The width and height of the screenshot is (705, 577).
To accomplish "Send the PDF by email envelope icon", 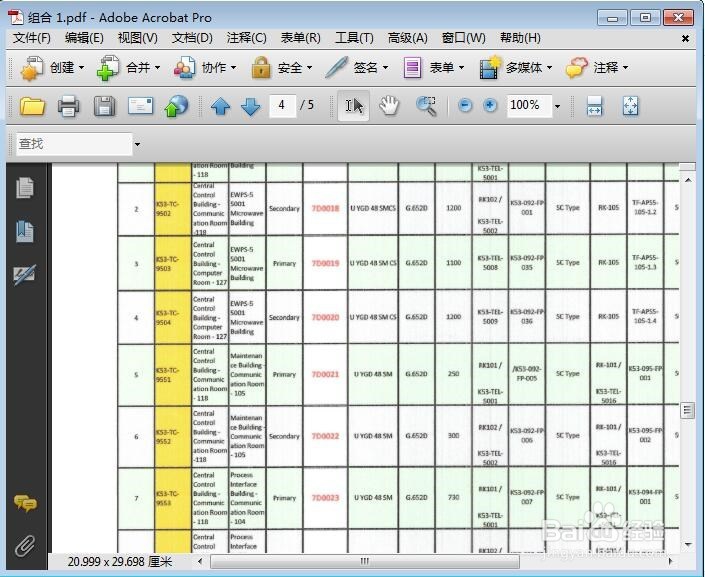I will [140, 107].
